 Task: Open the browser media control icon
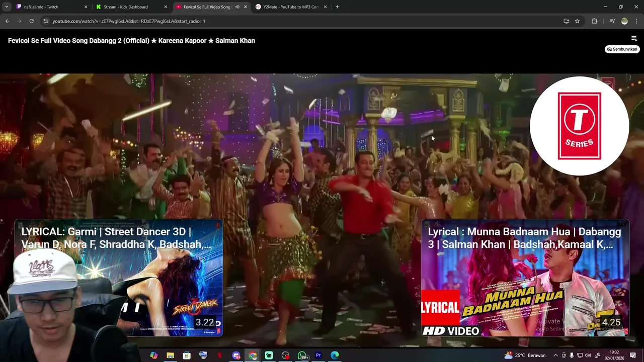click(x=612, y=21)
